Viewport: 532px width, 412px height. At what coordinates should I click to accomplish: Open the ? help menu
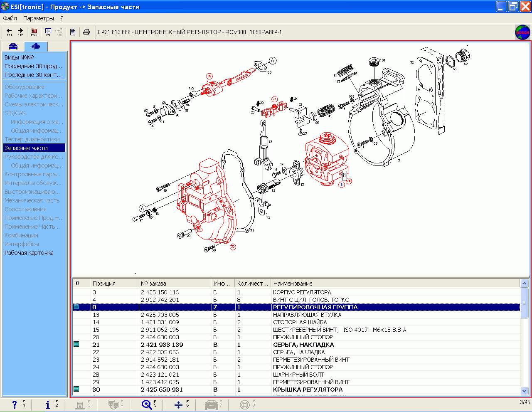pos(62,18)
